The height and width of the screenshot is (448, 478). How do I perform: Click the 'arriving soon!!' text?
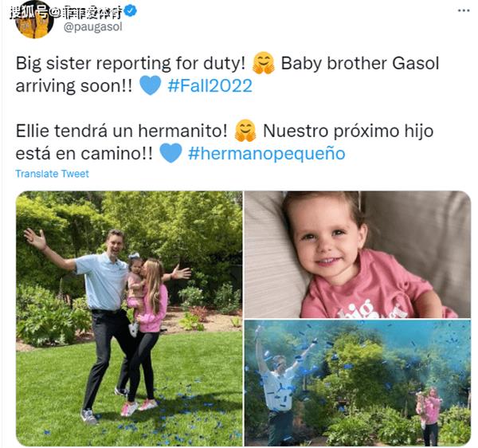(x=74, y=86)
